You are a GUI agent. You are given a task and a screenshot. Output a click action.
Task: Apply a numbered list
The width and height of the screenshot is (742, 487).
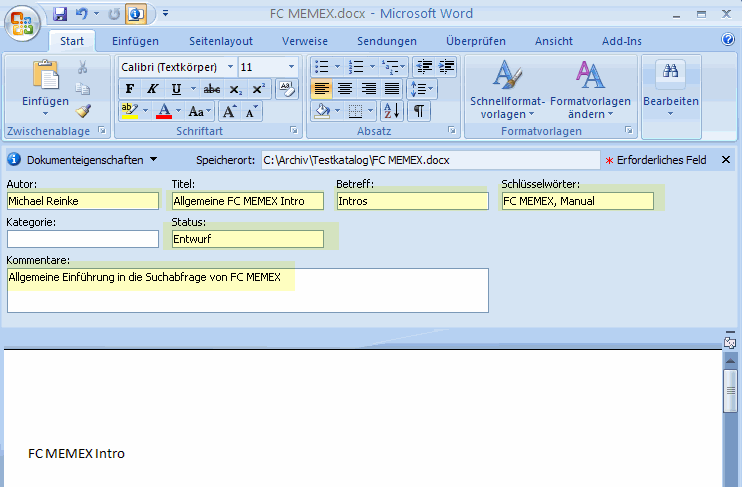coord(356,67)
